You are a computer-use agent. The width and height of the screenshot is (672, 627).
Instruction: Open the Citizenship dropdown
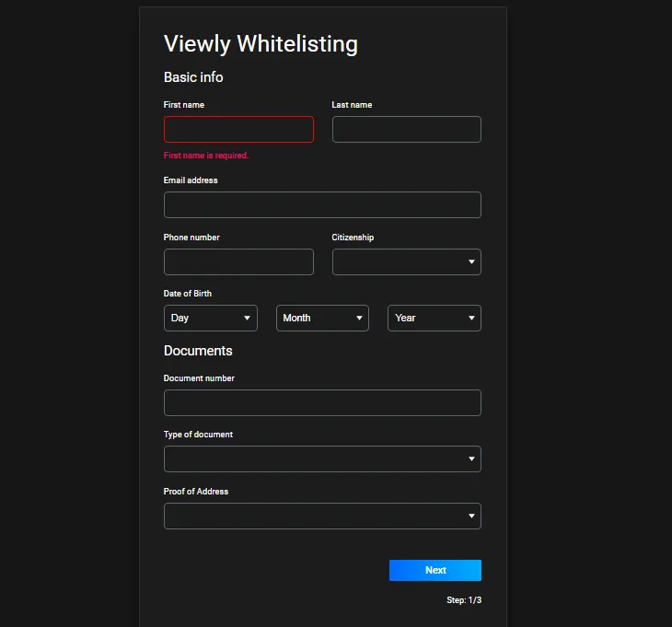coord(406,261)
